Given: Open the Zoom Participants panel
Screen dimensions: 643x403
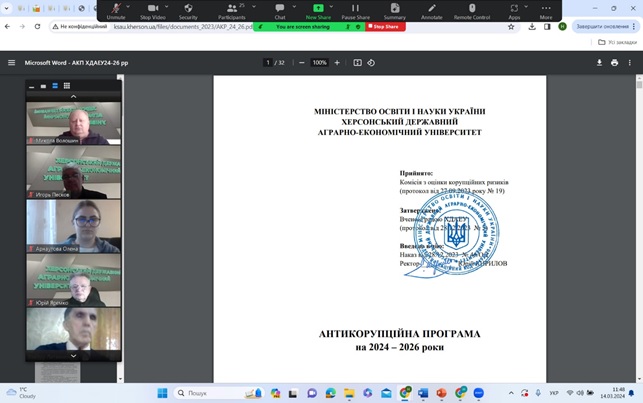Looking at the screenshot, I should (232, 11).
